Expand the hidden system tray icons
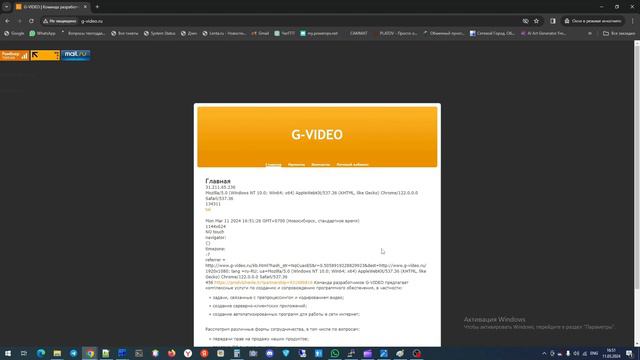 click(x=544, y=353)
